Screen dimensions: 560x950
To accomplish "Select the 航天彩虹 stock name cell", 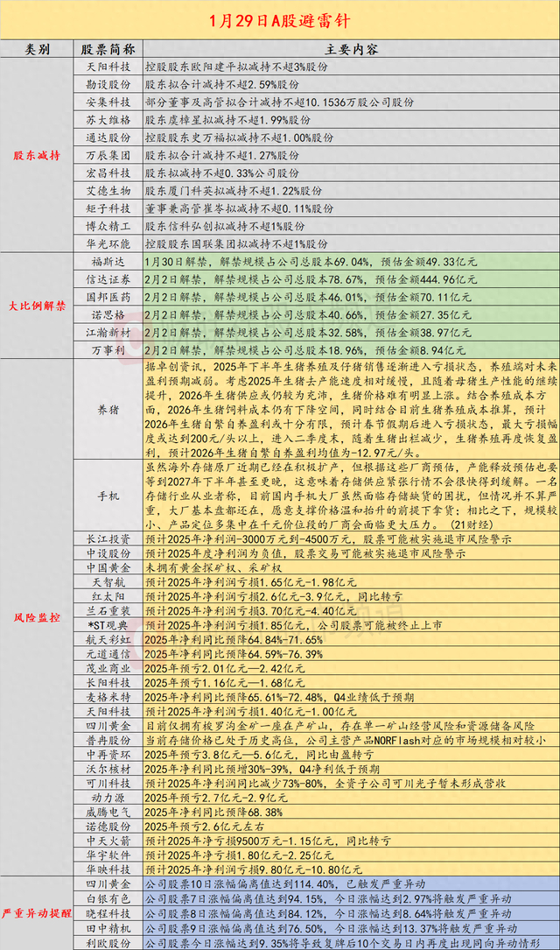I will tap(108, 639).
